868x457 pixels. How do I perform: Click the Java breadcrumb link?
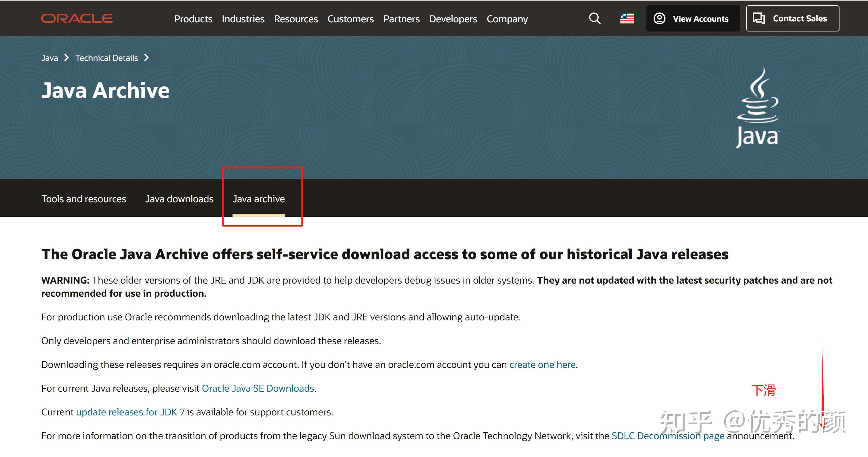pyautogui.click(x=50, y=58)
